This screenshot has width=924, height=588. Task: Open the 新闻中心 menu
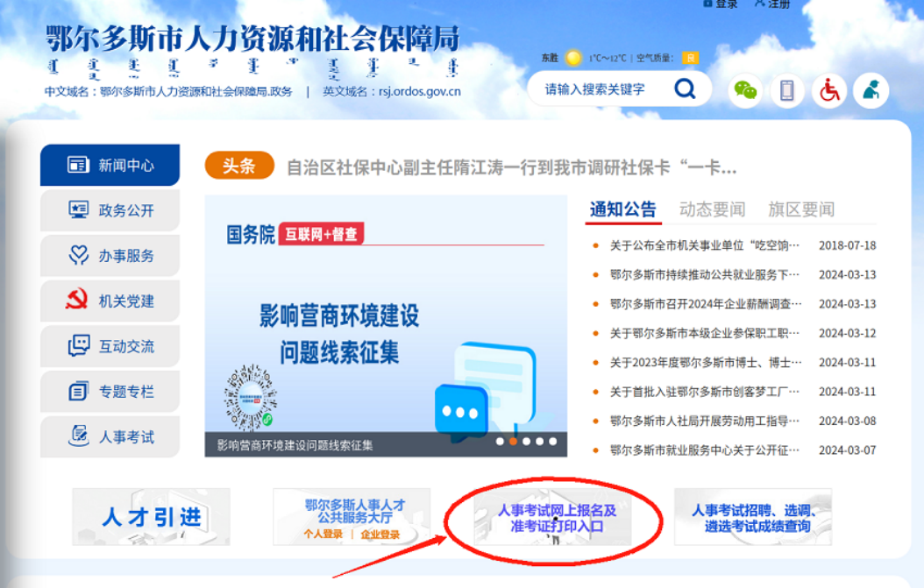point(110,165)
